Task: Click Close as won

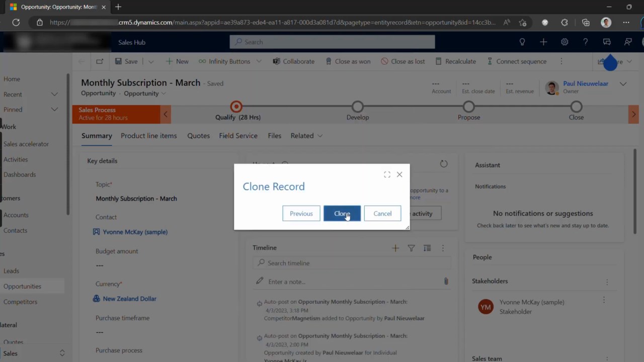Action: point(348,61)
